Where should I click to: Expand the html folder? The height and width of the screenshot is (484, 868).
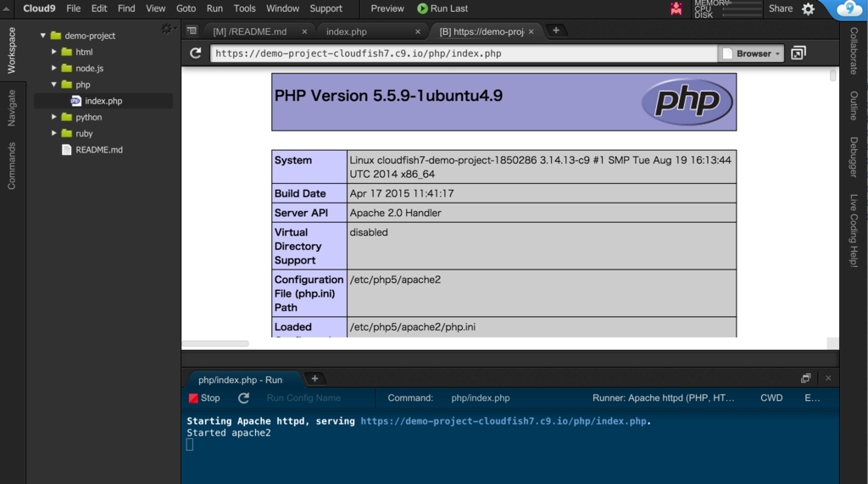point(53,52)
